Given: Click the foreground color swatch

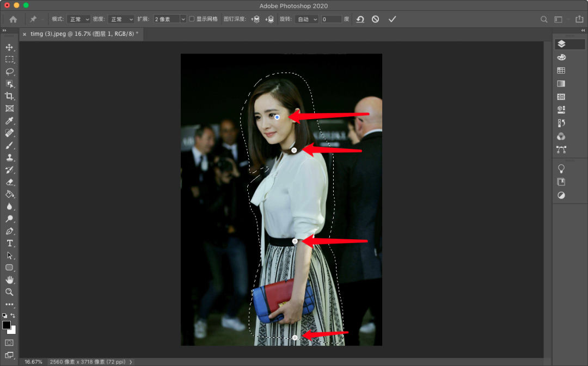Looking at the screenshot, I should pos(7,325).
